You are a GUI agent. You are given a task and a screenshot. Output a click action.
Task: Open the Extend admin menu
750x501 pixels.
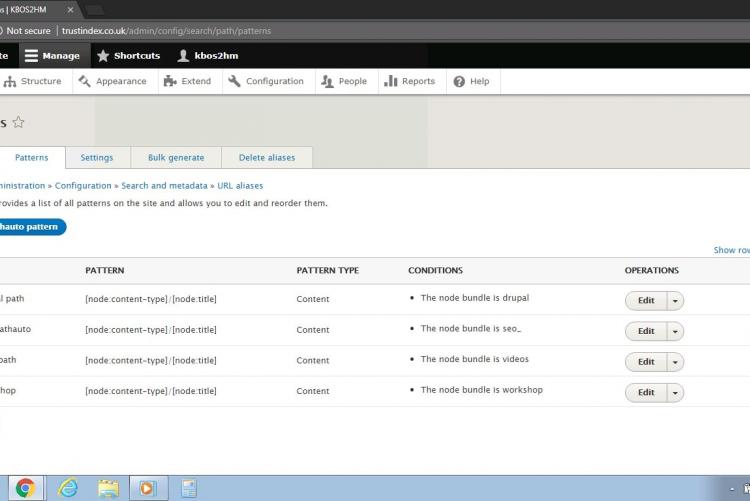click(x=188, y=81)
